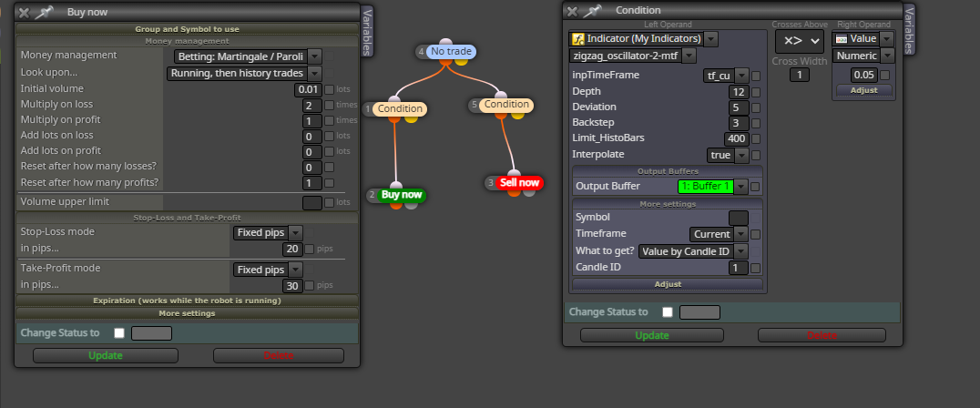Click the Initial volume 0.01 field

[309, 89]
